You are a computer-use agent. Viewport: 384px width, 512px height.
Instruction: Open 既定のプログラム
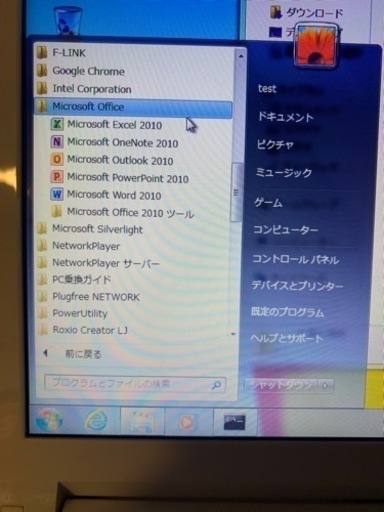(x=287, y=312)
